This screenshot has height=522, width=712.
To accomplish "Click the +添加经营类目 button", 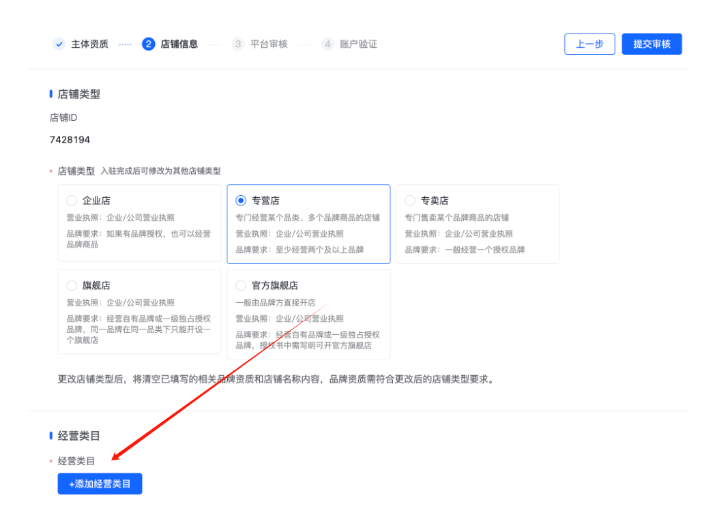I will 100,484.
